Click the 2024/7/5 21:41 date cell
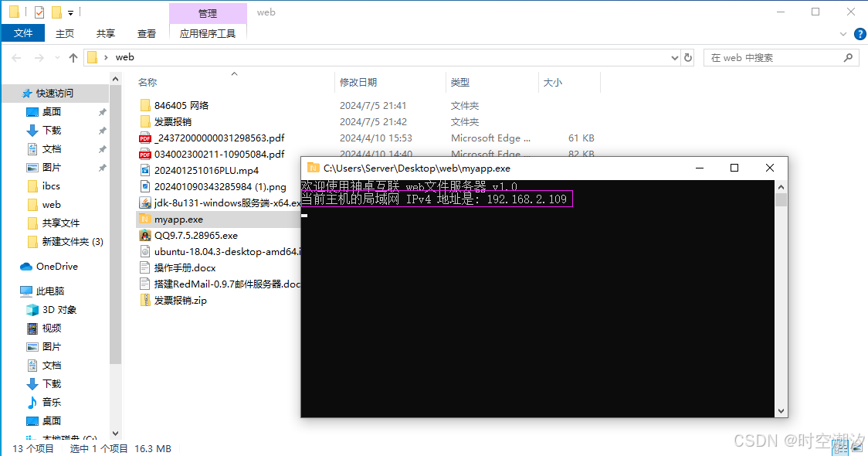 click(x=372, y=105)
